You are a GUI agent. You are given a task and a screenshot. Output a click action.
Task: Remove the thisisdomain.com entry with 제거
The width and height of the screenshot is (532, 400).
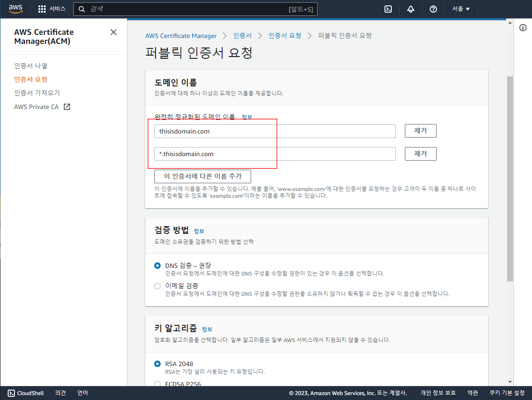(x=420, y=131)
